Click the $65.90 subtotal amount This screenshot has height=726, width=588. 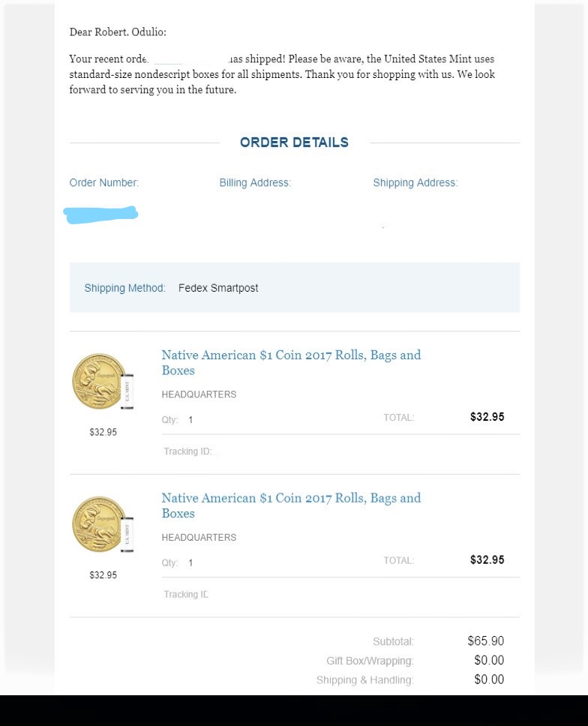[x=485, y=641]
